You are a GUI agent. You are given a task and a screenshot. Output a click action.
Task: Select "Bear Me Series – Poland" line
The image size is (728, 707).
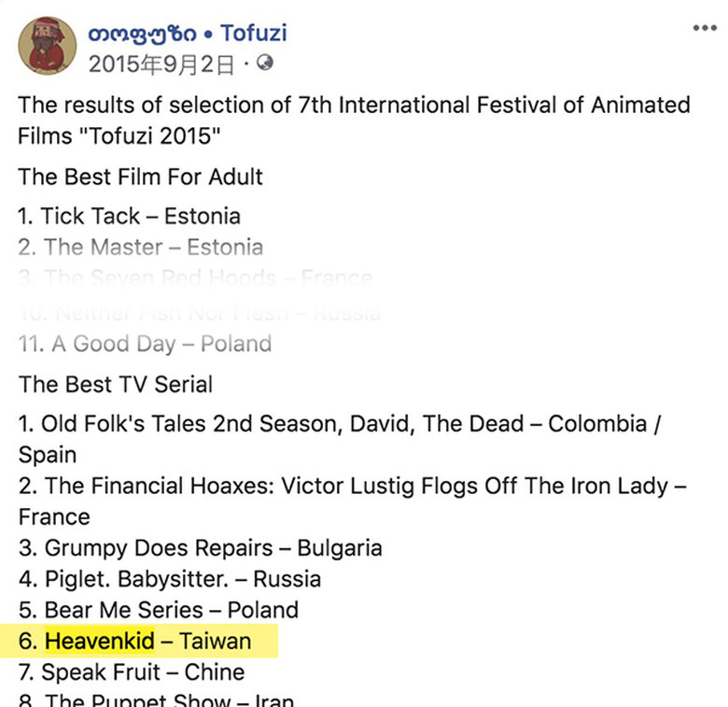pyautogui.click(x=158, y=610)
